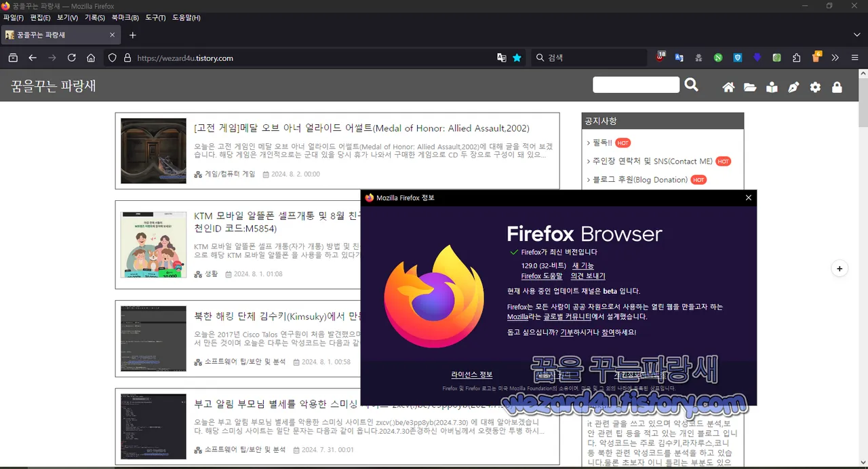Click the blog write-post pen icon
868x469 pixels.
pyautogui.click(x=793, y=88)
